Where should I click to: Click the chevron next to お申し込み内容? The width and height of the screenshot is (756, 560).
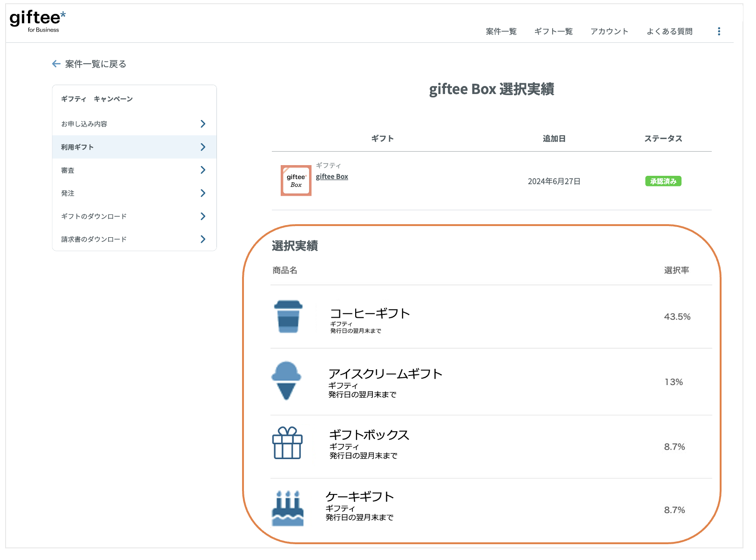coord(203,124)
